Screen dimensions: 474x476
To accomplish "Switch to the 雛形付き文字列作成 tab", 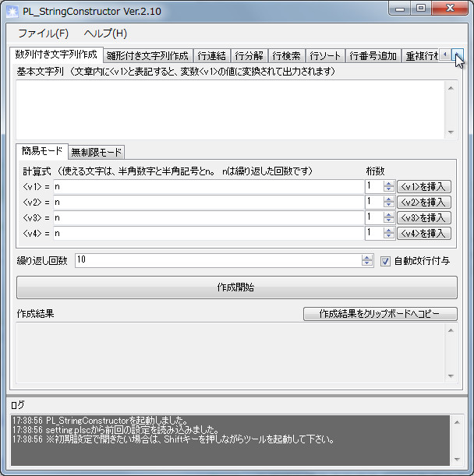I will tap(147, 56).
